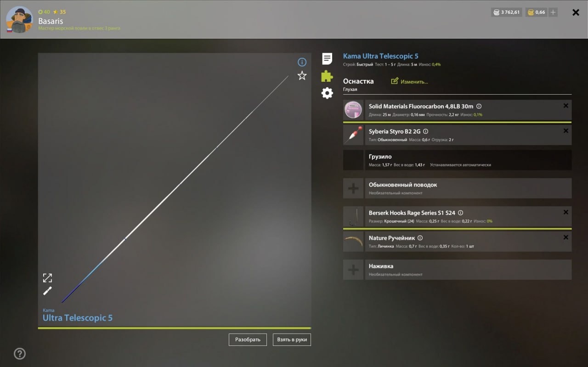This screenshot has width=588, height=367.
Task: Select Solid Materials Fluorocarbon 4,8LB 30m name
Action: (x=421, y=106)
